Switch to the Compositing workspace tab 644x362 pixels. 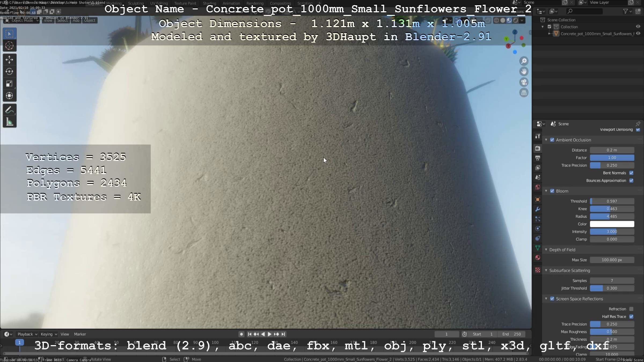click(280, 3)
